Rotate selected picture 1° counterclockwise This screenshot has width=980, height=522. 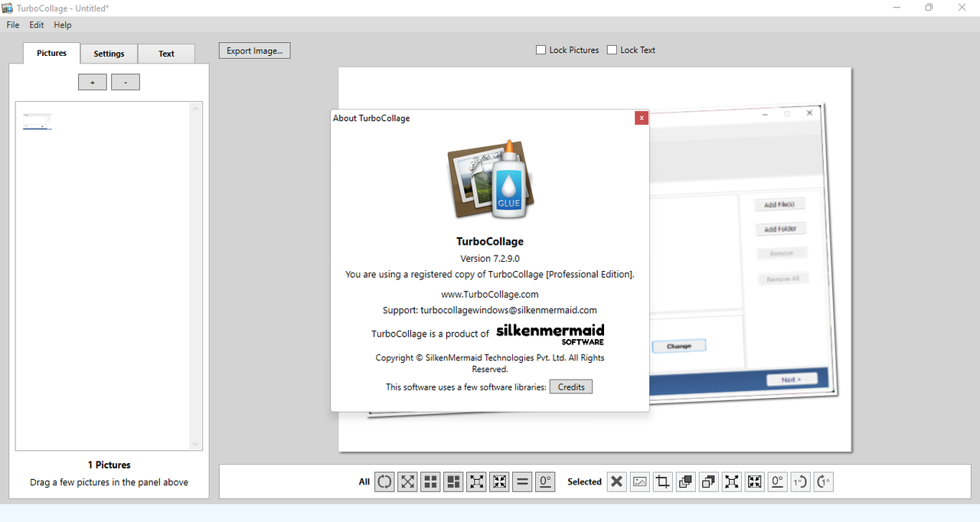pyautogui.click(x=800, y=481)
